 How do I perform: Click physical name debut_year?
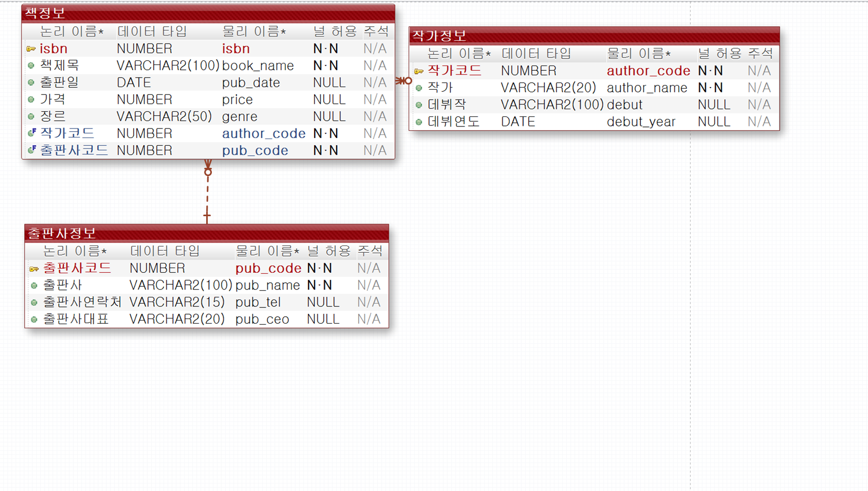coord(641,122)
